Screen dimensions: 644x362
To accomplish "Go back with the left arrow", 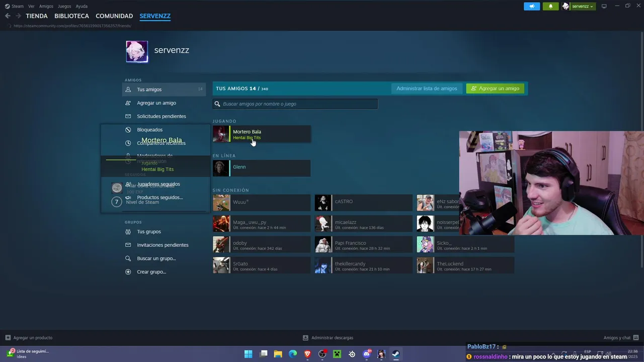I will pos(8,16).
